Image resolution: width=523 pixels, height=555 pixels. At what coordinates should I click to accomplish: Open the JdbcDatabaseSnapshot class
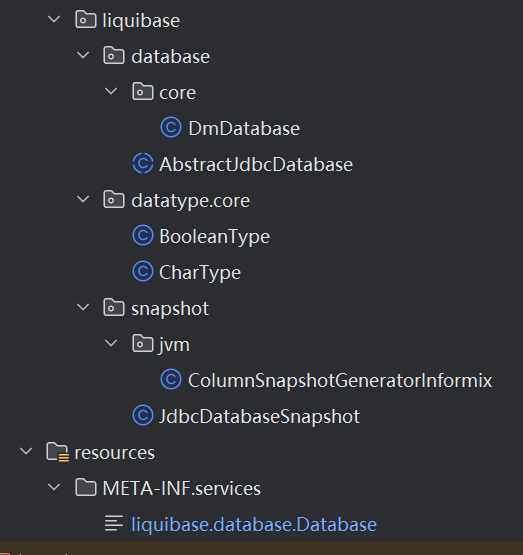tap(260, 416)
